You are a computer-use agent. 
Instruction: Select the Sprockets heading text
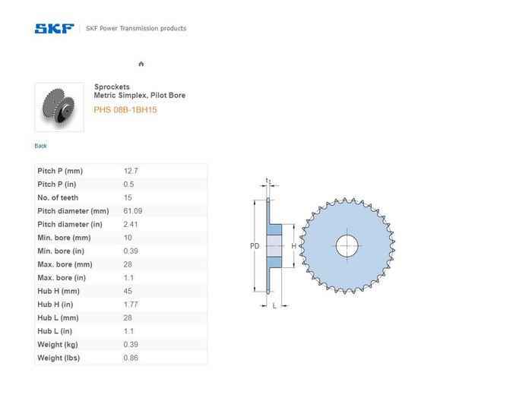pyautogui.click(x=111, y=87)
